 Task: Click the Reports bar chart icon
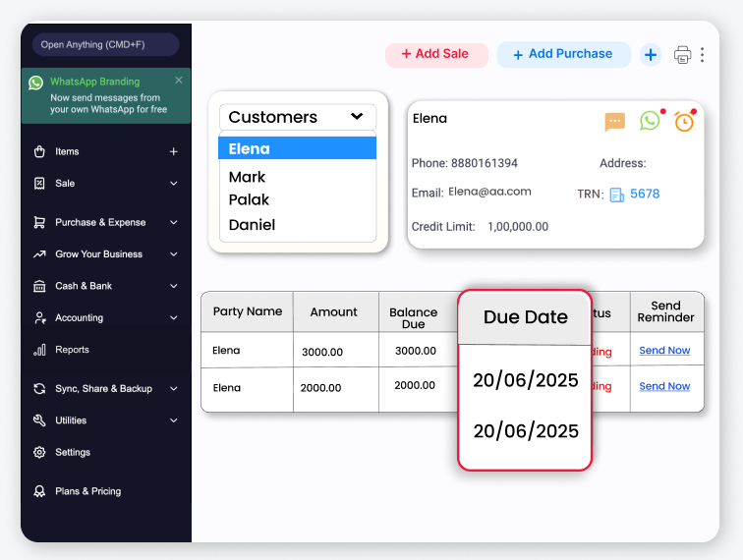pos(39,350)
